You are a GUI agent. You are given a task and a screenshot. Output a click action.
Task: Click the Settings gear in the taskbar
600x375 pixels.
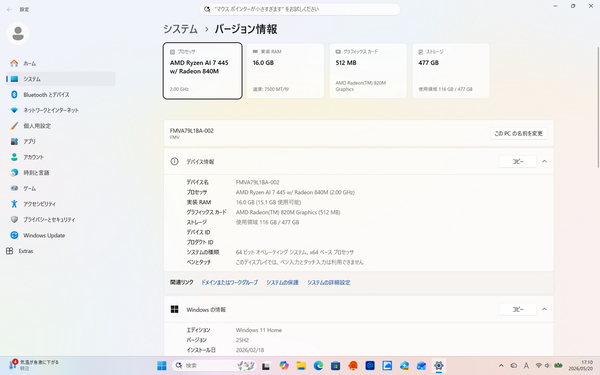tap(439, 366)
